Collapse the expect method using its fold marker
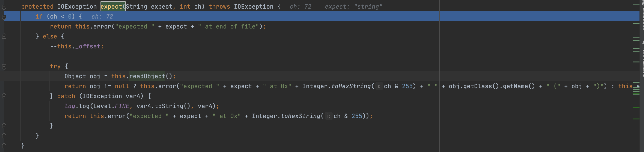The height and width of the screenshot is (152, 644). point(4,7)
